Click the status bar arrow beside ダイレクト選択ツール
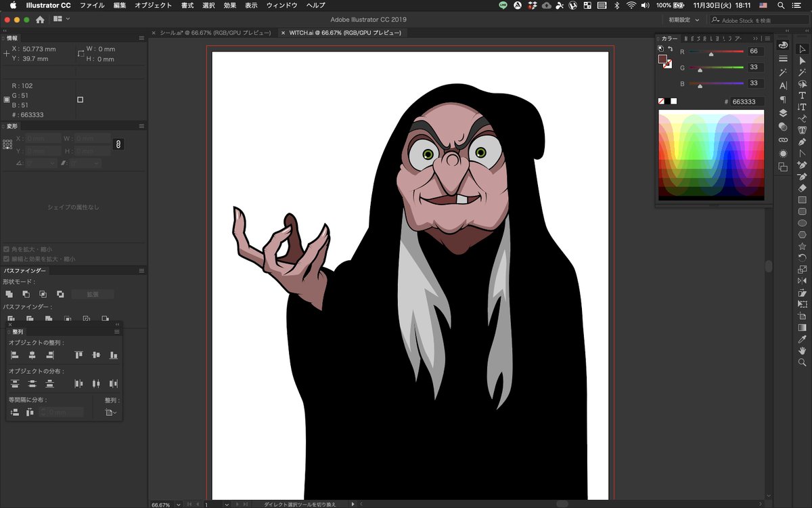This screenshot has width=812, height=508. (353, 504)
